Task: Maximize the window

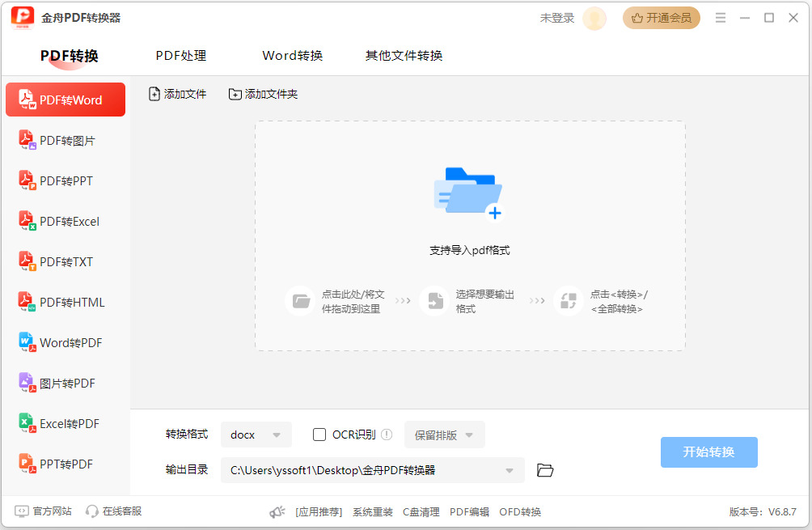Action: [x=769, y=18]
